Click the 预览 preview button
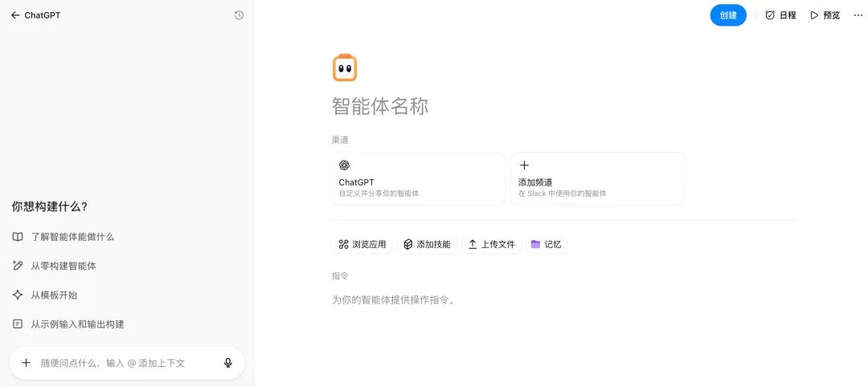Screen dimensions: 868x387 click(825, 15)
